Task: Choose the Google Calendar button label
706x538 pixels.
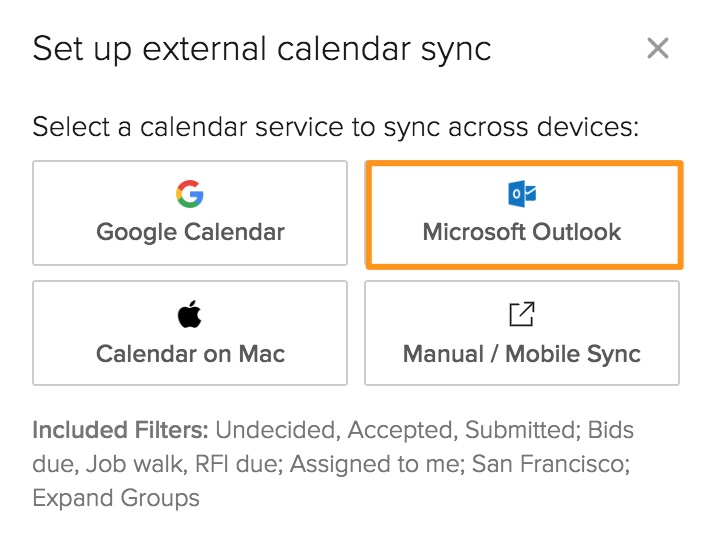Action: tap(190, 232)
